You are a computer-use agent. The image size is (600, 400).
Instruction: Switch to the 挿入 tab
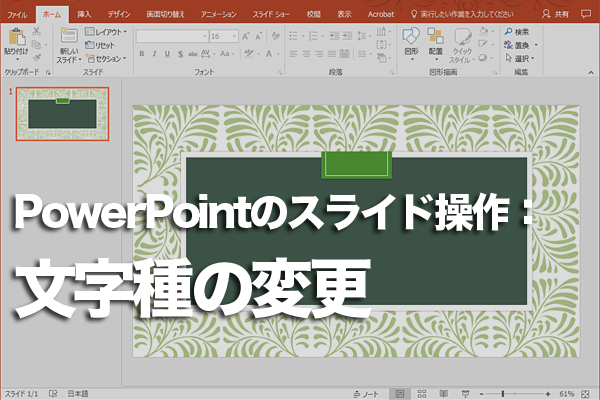84,15
